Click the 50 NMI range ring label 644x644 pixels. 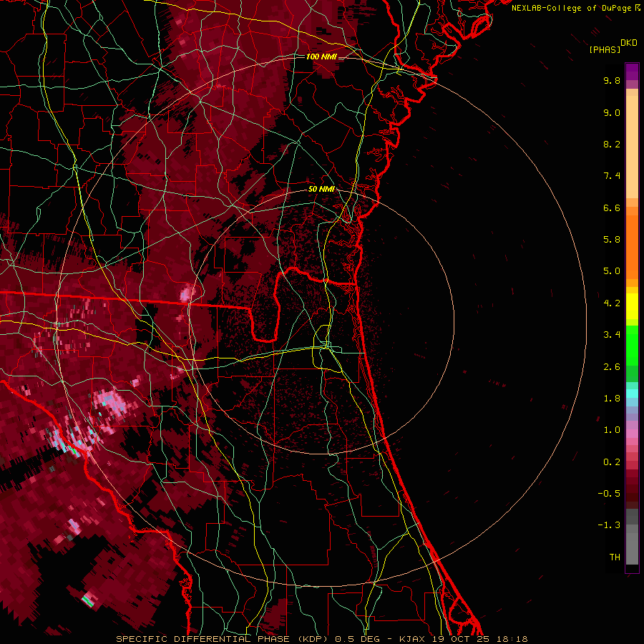point(321,190)
